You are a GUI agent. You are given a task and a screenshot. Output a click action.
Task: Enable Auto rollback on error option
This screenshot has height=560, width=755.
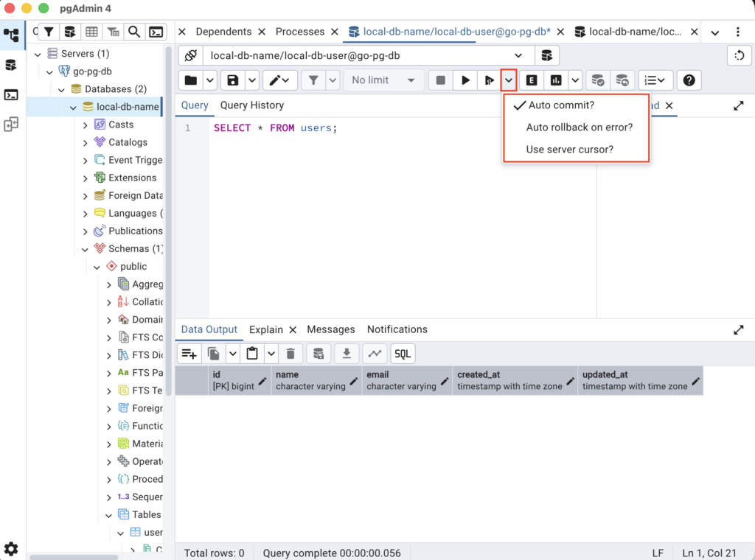(579, 127)
